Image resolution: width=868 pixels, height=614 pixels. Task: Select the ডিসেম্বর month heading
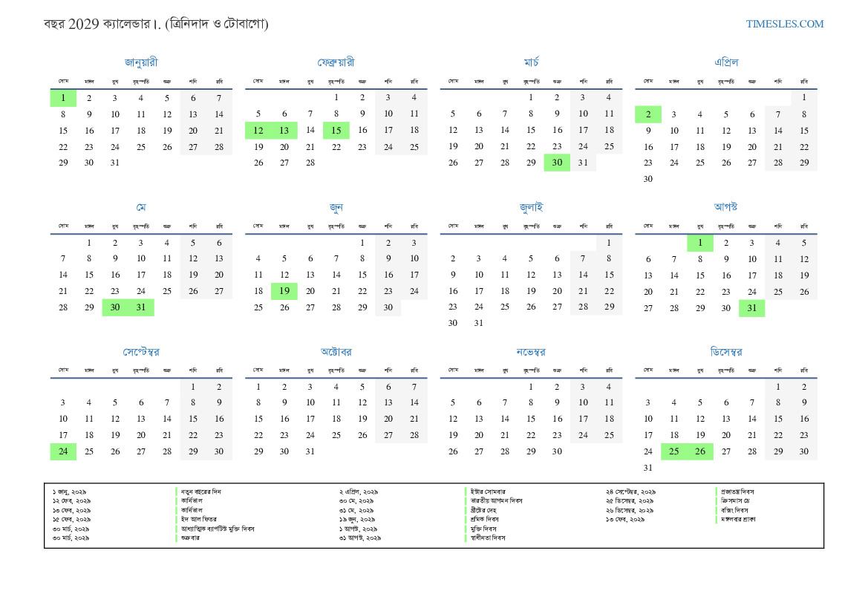(725, 351)
